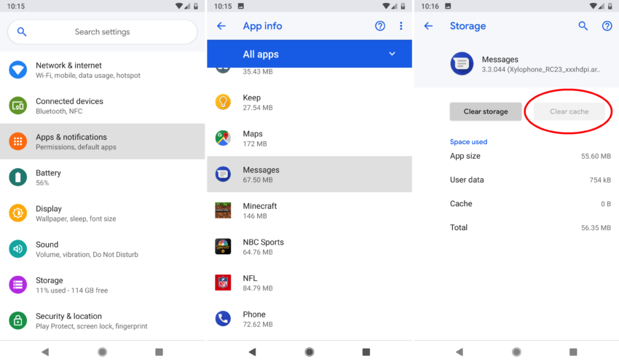
Task: Tap the Cache 0 B row
Action: 530,204
